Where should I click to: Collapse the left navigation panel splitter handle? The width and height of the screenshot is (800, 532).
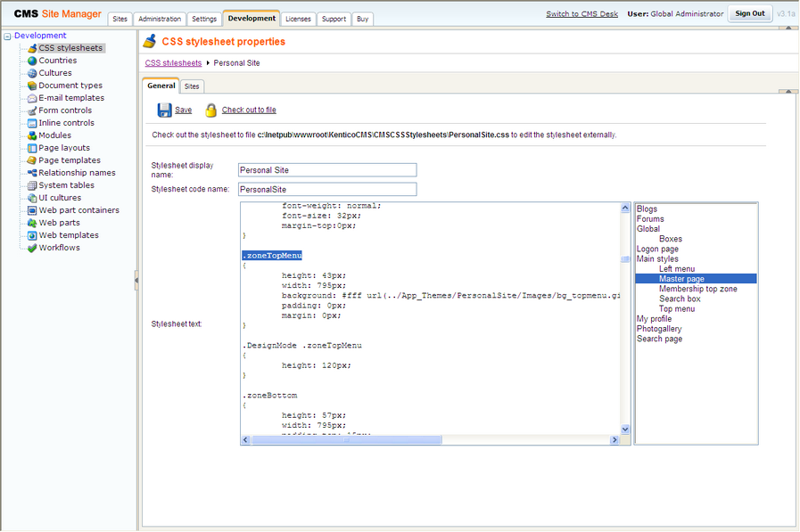(x=136, y=281)
